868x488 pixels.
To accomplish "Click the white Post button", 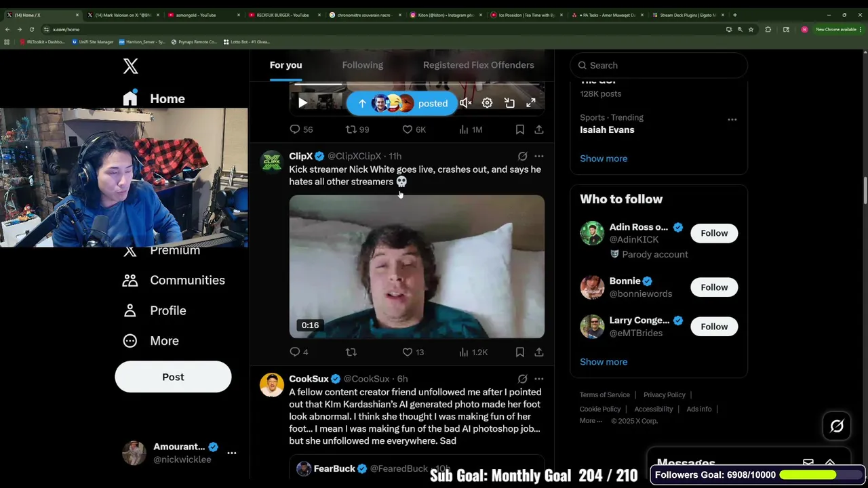I will point(173,377).
